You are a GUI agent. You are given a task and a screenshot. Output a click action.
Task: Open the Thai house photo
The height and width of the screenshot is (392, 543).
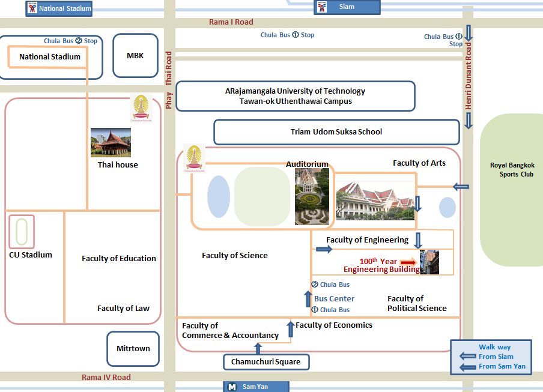point(111,142)
